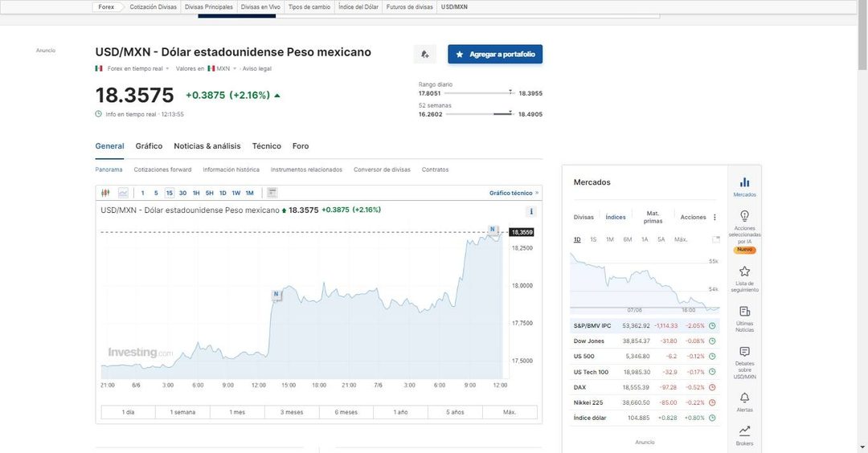Select the 1W chart interval
The height and width of the screenshot is (453, 868).
point(235,193)
